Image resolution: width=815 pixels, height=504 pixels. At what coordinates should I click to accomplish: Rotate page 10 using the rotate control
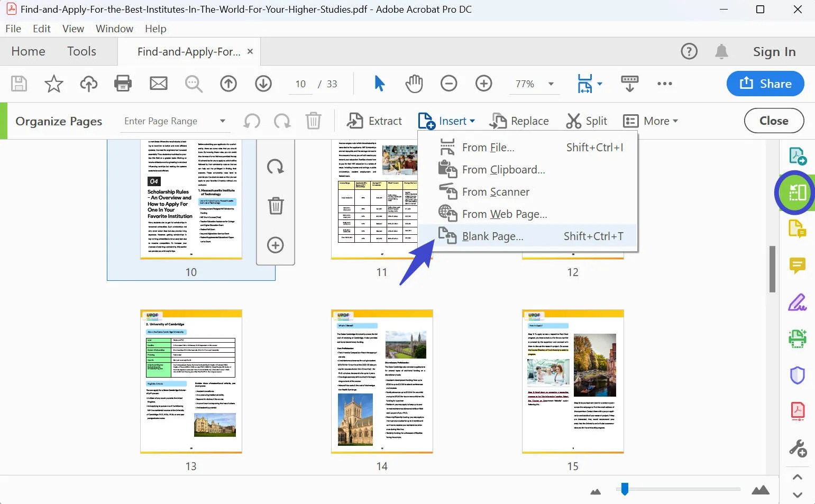275,167
